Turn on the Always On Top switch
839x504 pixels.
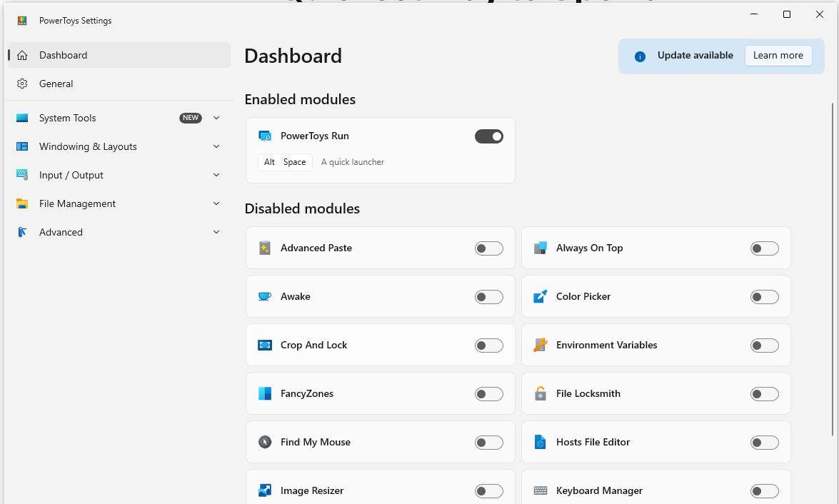pyautogui.click(x=765, y=248)
